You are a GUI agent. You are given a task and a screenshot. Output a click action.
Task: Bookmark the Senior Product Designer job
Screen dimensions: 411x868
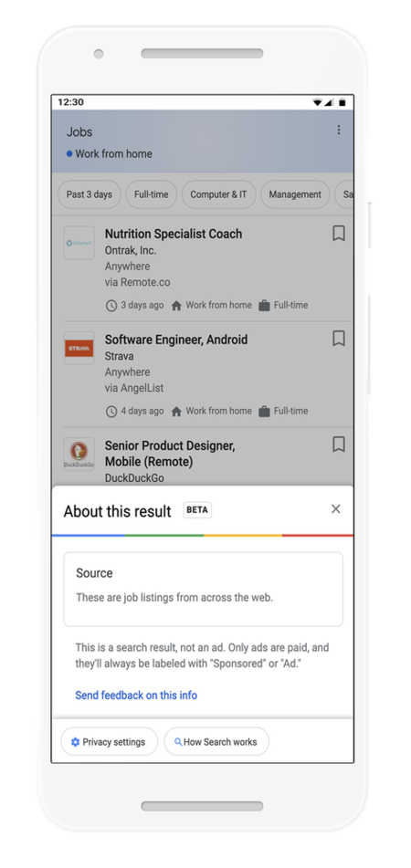click(339, 444)
